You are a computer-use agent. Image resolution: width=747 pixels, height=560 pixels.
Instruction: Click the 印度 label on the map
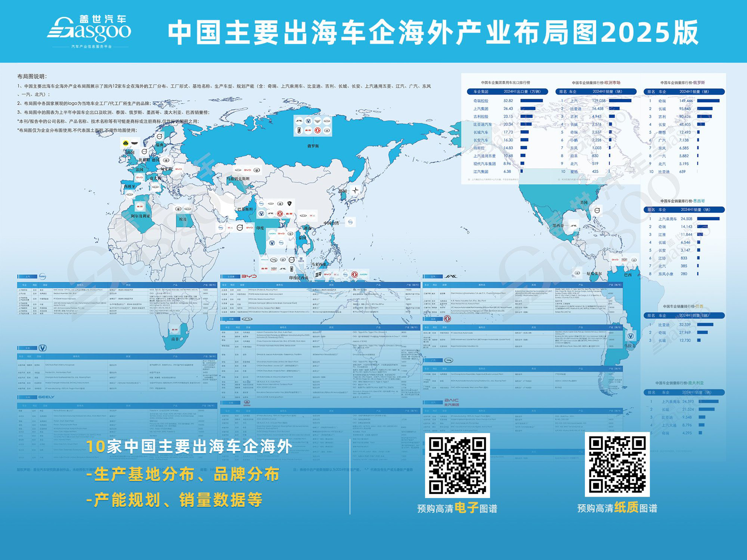coord(260,228)
